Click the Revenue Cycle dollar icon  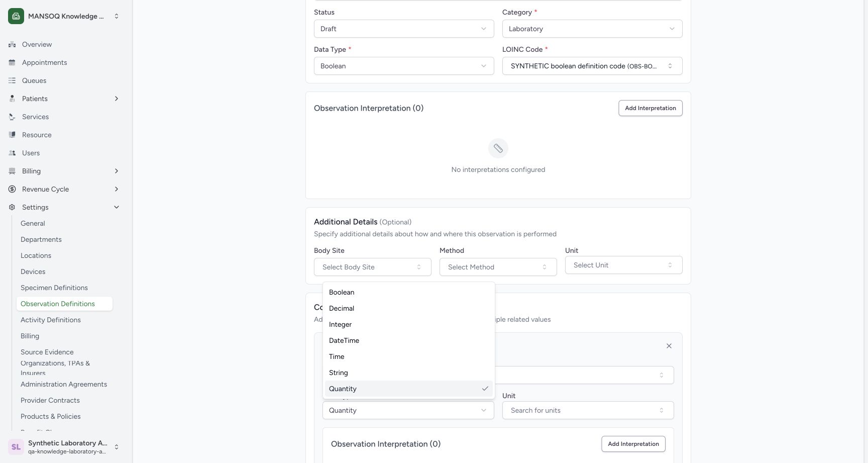point(12,189)
